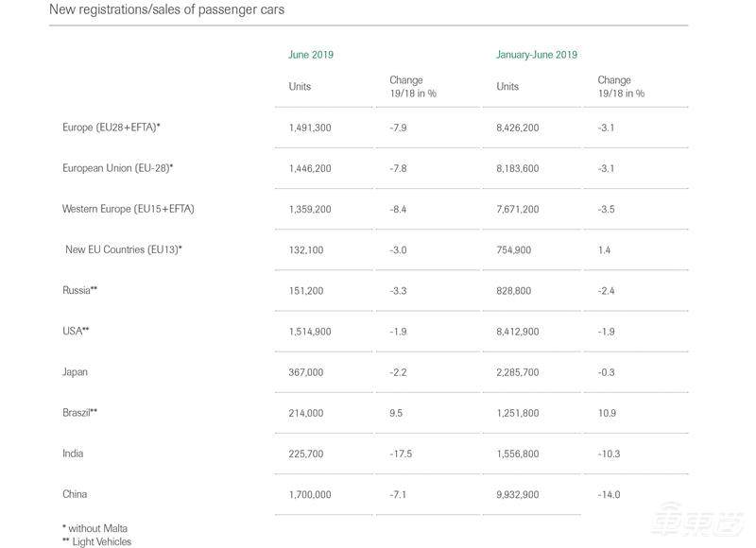Click the Europe (EU28+EFTA)* row label
This screenshot has width=756, height=548.
pyautogui.click(x=117, y=128)
